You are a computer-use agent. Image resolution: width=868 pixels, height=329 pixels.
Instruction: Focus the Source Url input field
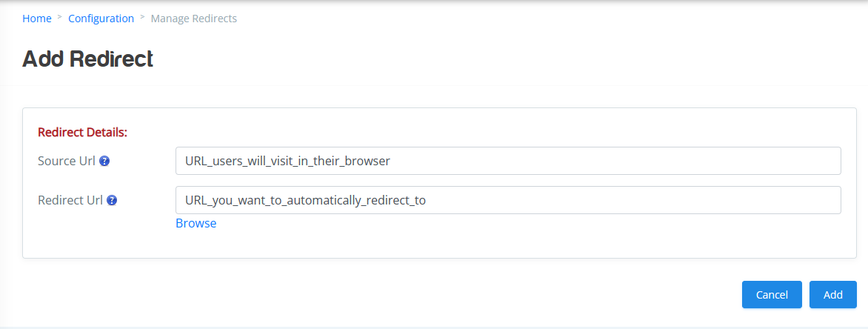[508, 161]
